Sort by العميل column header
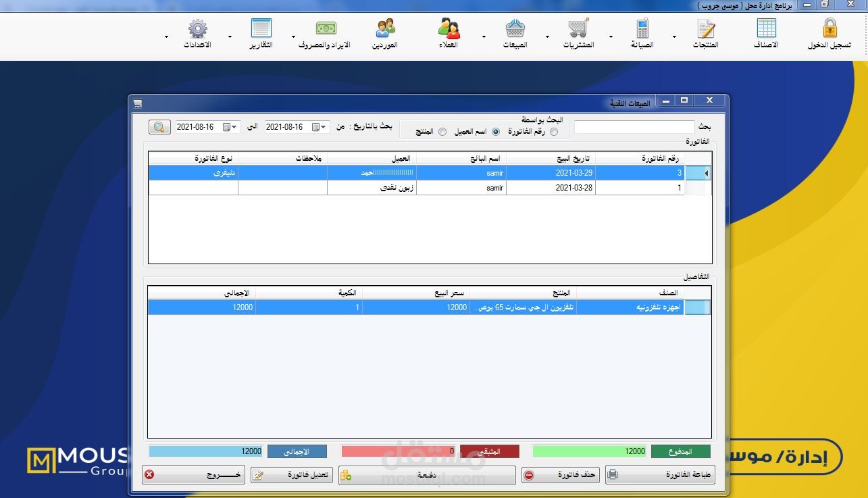868x498 pixels. pyautogui.click(x=372, y=158)
